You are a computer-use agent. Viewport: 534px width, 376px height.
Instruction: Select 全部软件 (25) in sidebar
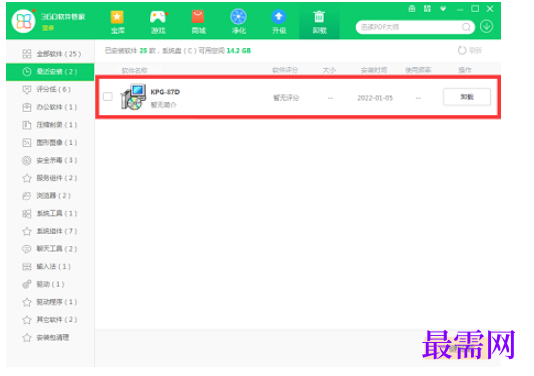(x=50, y=54)
